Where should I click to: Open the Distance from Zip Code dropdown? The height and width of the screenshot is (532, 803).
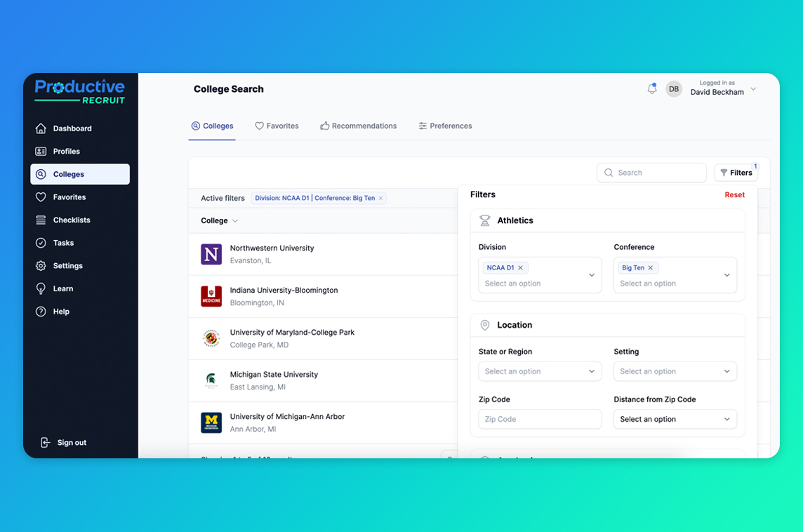click(675, 419)
